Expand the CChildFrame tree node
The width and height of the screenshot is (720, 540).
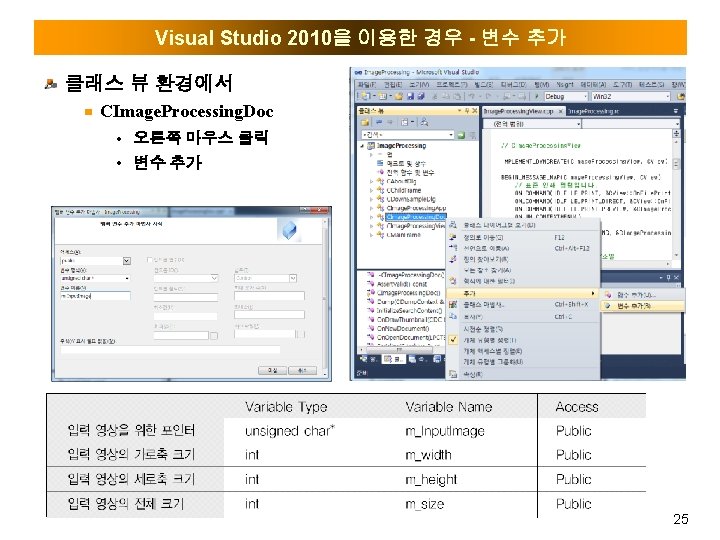[x=371, y=190]
